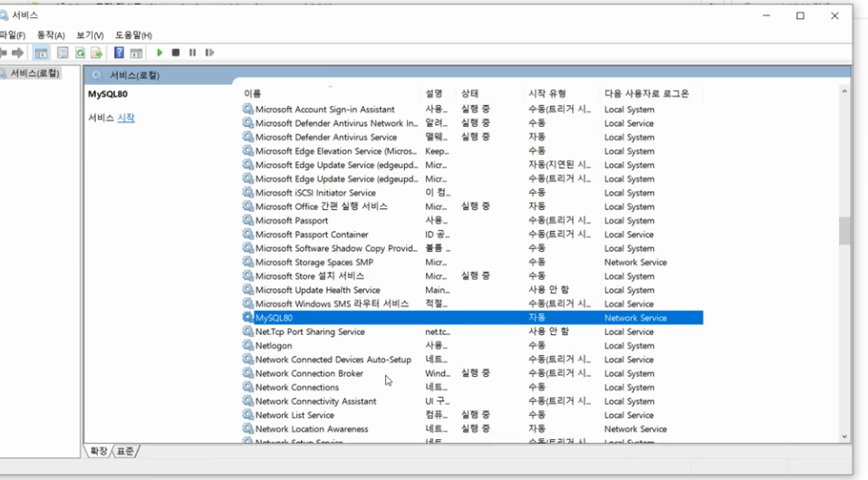Select Microsoft Passport Container row
The image size is (868, 480).
tap(473, 235)
